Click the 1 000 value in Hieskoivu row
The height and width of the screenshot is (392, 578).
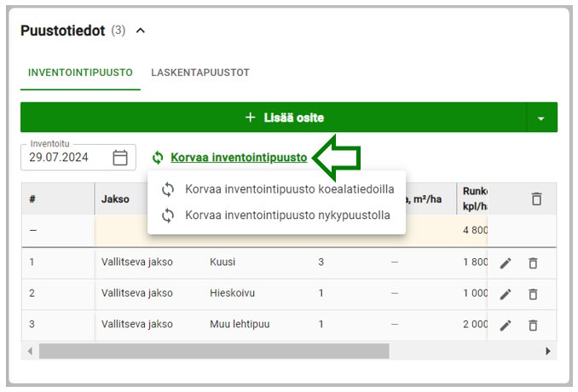pyautogui.click(x=475, y=293)
